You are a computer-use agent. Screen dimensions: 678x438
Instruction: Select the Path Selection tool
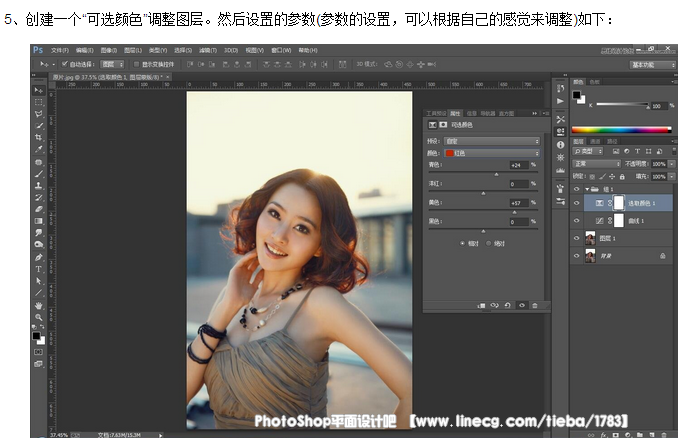[x=38, y=281]
